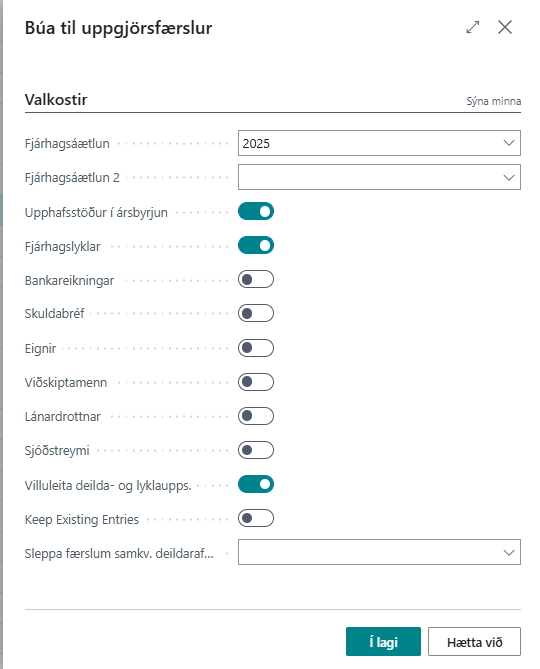Expand the dialog to full screen

pos(473,27)
